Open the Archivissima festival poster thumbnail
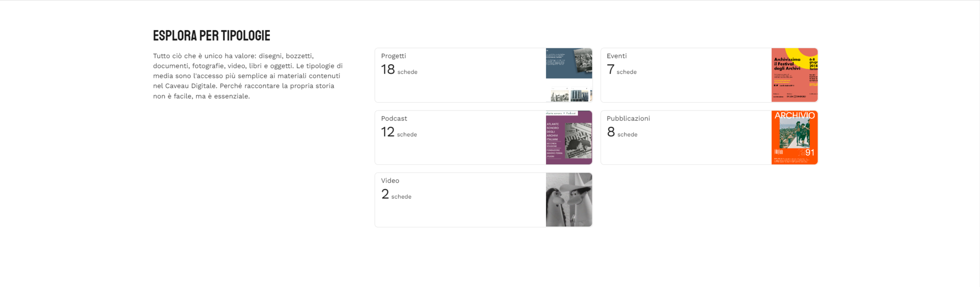The width and height of the screenshot is (980, 287). tap(794, 75)
